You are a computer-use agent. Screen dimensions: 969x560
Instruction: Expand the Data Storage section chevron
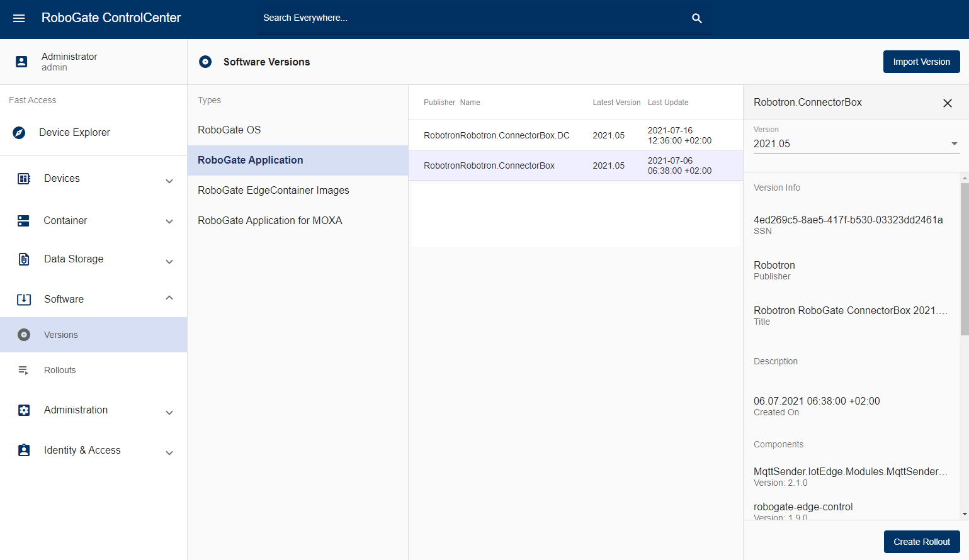169,262
